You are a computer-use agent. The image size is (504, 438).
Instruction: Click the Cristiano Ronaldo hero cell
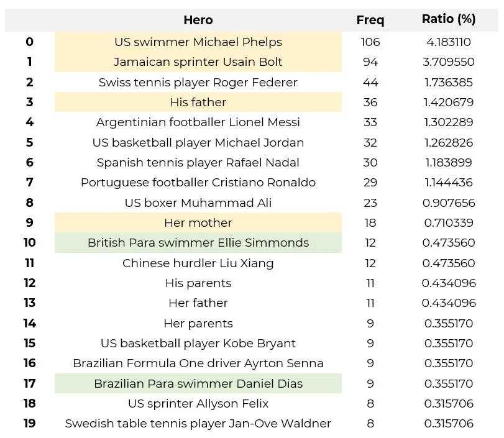(198, 183)
